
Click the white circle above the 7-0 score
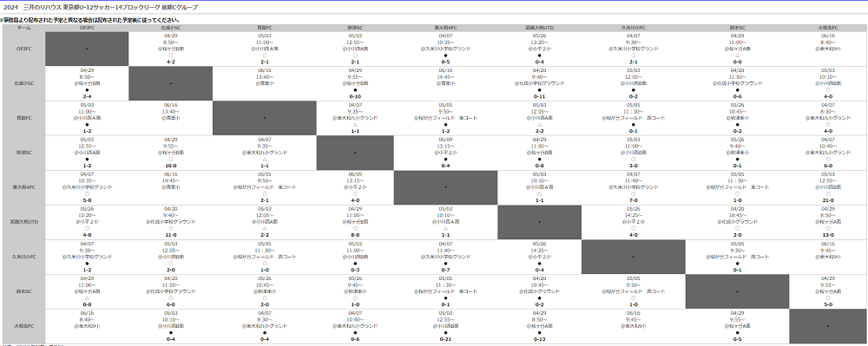click(x=634, y=193)
